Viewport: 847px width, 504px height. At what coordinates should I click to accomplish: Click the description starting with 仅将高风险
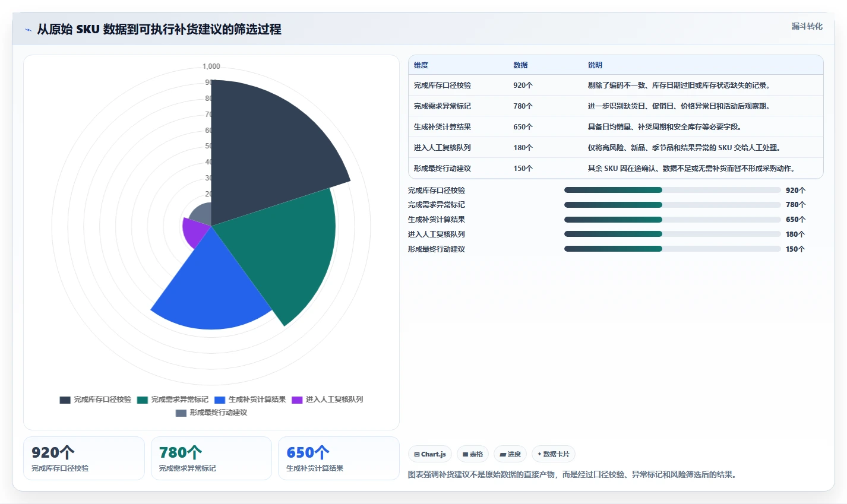686,148
